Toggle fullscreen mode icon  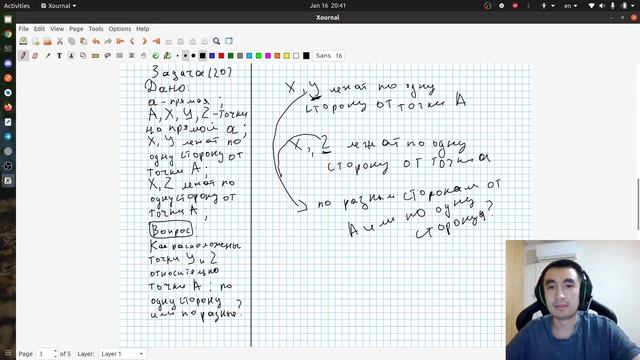click(x=229, y=41)
